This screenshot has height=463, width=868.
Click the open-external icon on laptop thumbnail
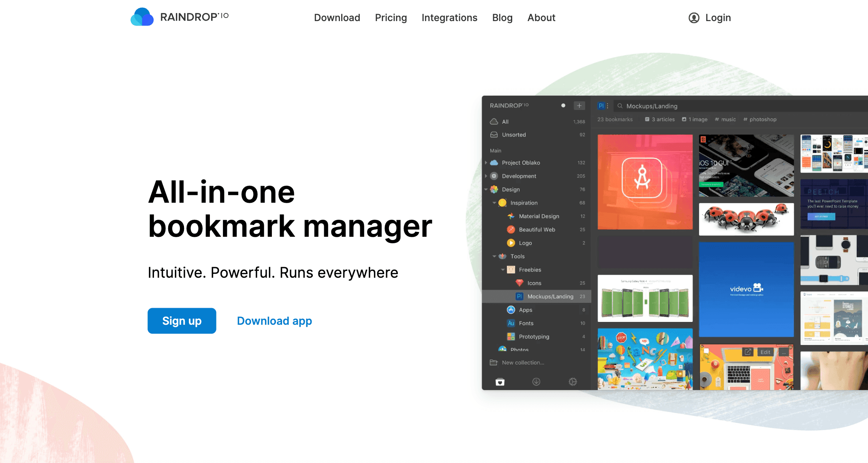coord(748,352)
